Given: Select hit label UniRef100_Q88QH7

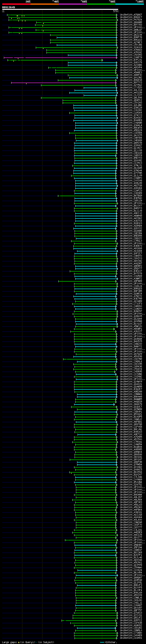Looking at the screenshot, I should pos(131,578).
